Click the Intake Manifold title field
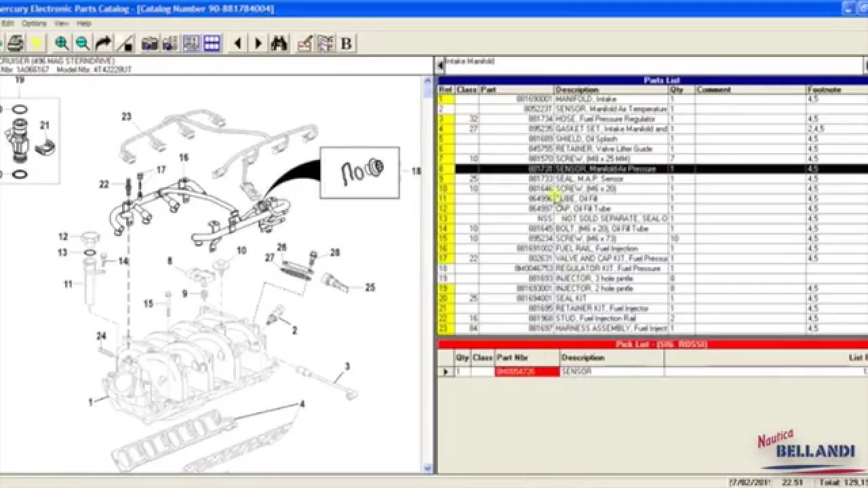Image resolution: width=868 pixels, height=488 pixels. tap(654, 66)
